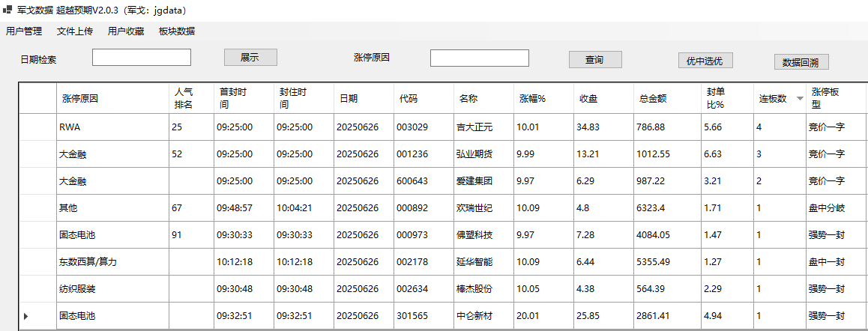Select total amount cell 6323.4
The image size is (868, 331).
668,208
